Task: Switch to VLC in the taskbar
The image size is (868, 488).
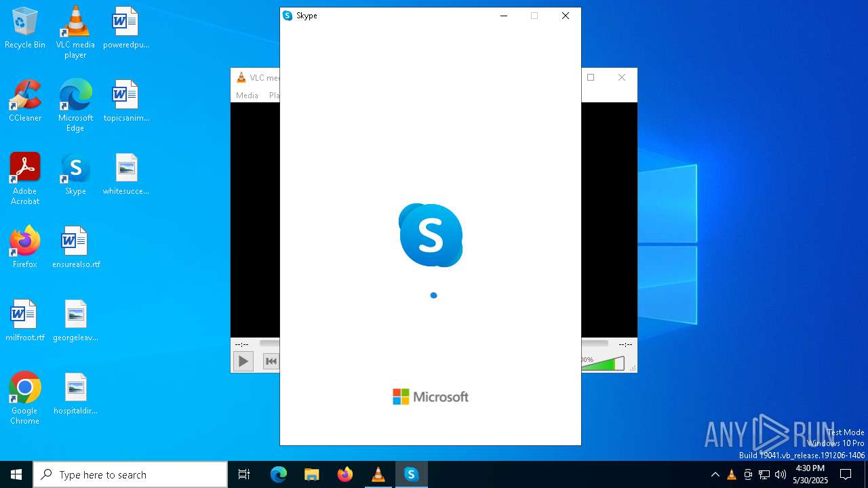Action: pyautogui.click(x=378, y=474)
